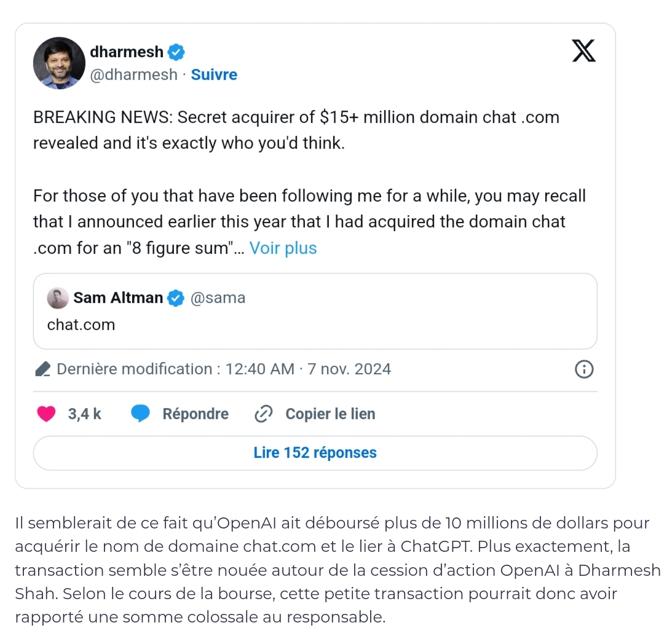Click the chain link copy icon
This screenshot has height=644, width=664.
tap(263, 414)
